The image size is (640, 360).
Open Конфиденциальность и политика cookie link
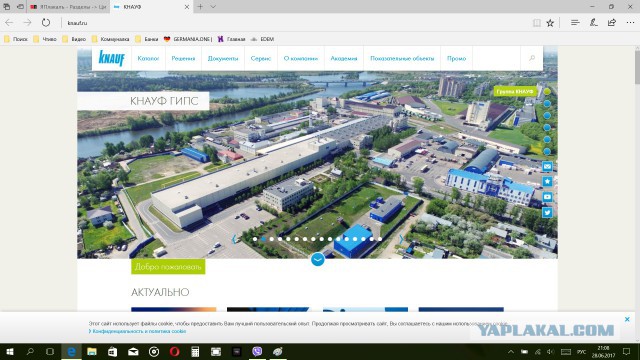coord(139,331)
